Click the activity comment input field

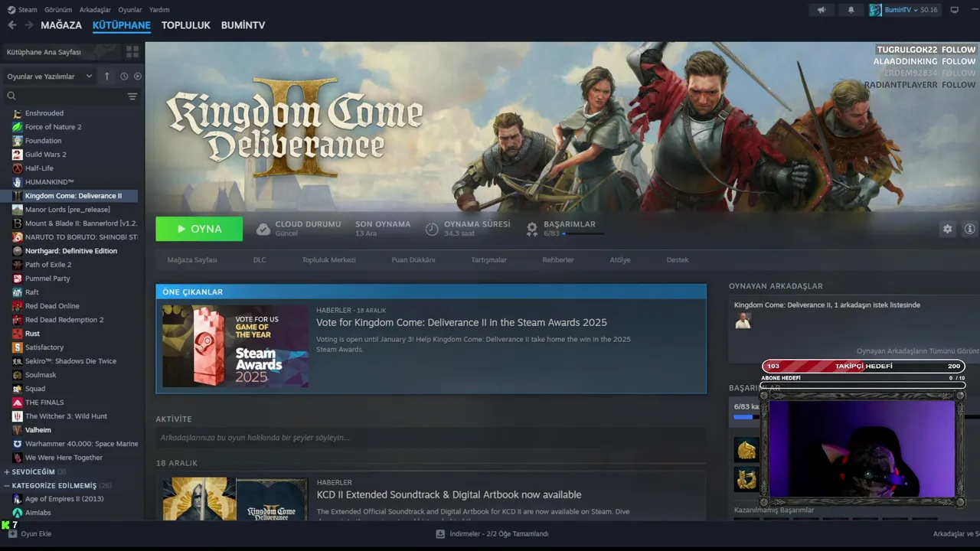coord(431,438)
